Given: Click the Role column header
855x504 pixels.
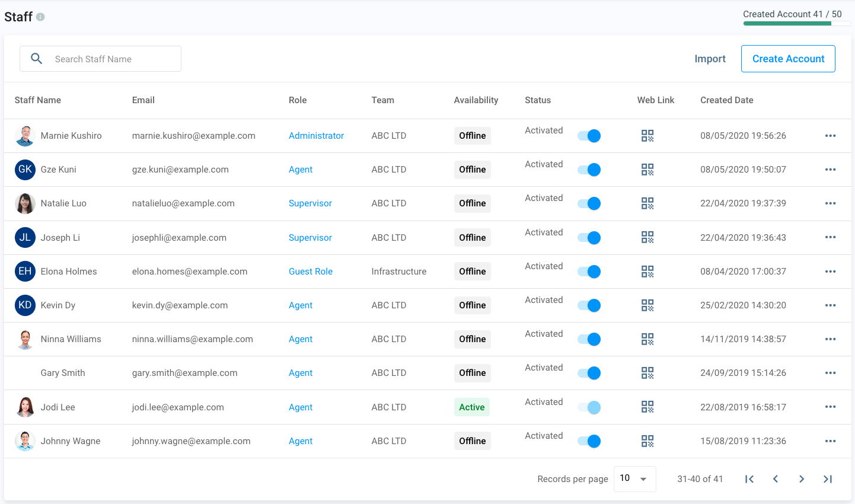Looking at the screenshot, I should [x=298, y=100].
